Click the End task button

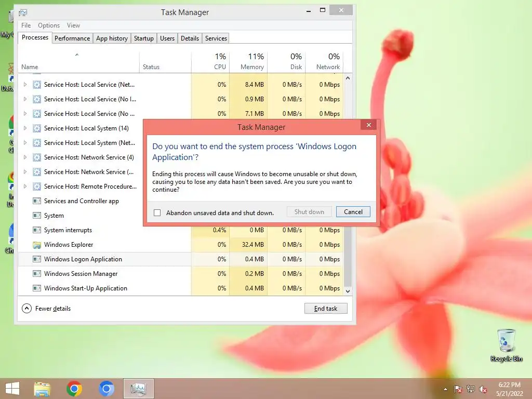coord(326,309)
